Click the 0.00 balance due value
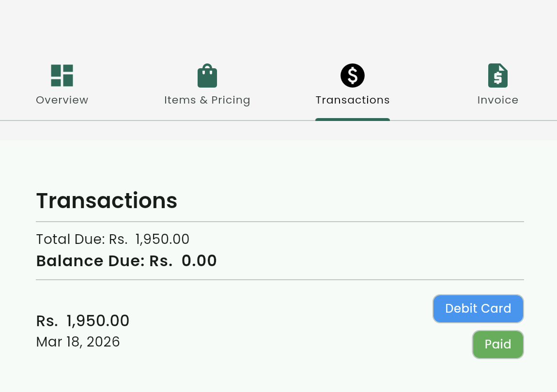This screenshot has height=392, width=557. (x=199, y=261)
